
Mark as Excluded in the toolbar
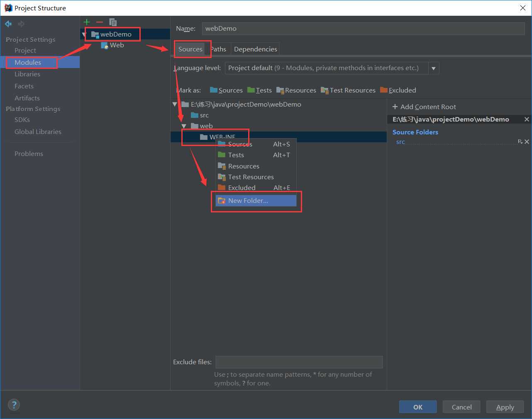pyautogui.click(x=398, y=90)
